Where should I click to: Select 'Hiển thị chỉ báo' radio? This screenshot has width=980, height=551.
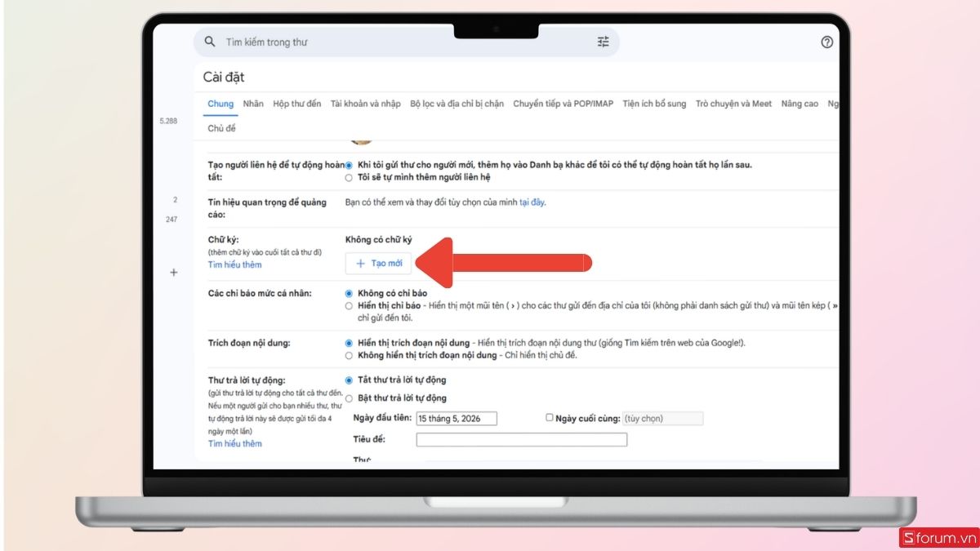tap(350, 305)
